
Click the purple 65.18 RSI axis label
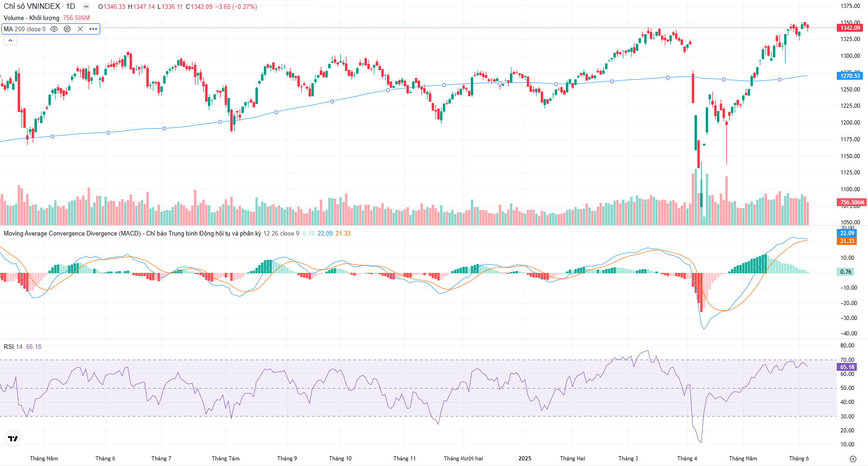coord(847,367)
